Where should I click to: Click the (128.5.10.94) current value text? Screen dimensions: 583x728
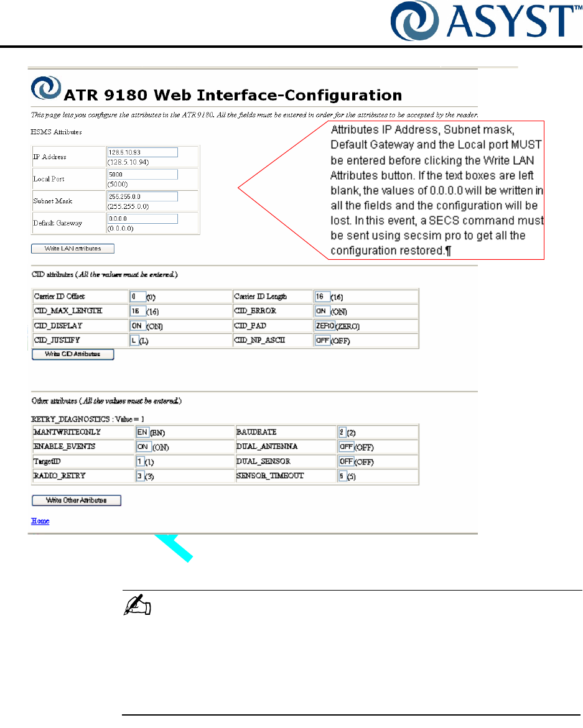(128, 162)
